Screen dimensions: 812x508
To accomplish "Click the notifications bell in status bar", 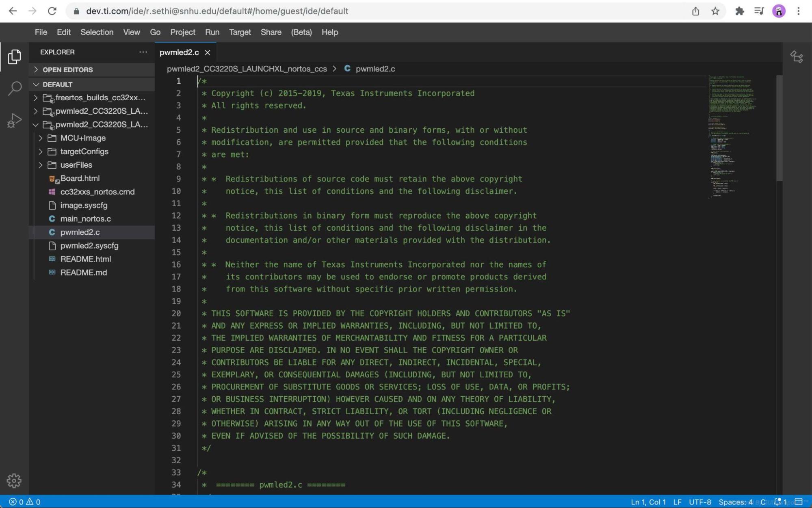I will click(x=777, y=502).
